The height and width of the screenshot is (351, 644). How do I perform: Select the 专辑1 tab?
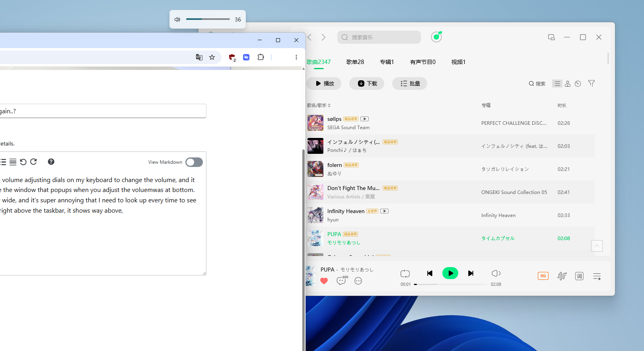click(387, 62)
